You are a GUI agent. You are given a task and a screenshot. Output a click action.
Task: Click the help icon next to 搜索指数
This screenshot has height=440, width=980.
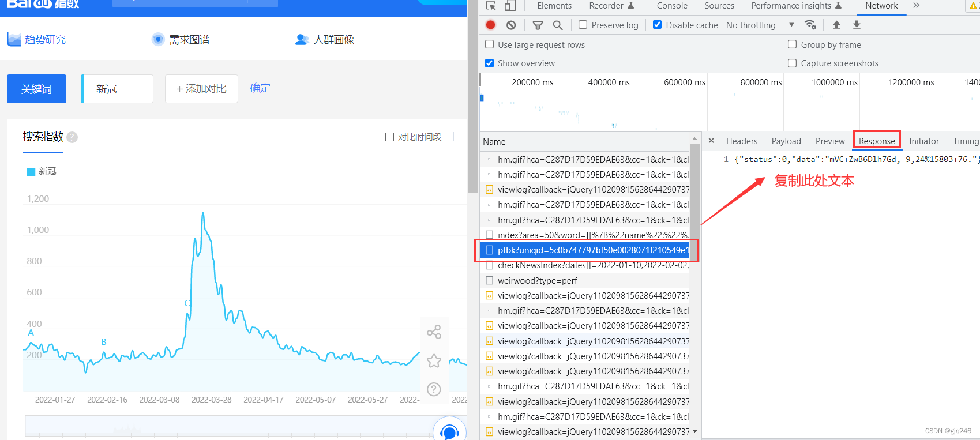click(72, 137)
